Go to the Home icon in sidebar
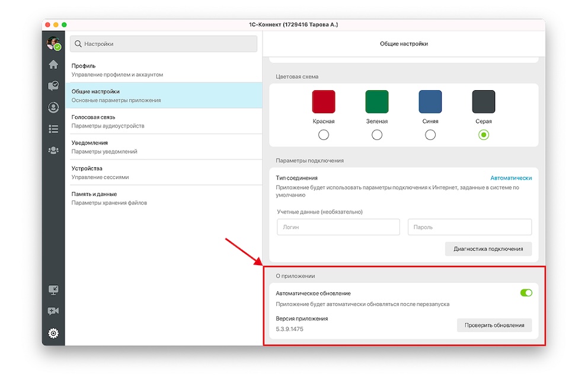 click(x=53, y=65)
